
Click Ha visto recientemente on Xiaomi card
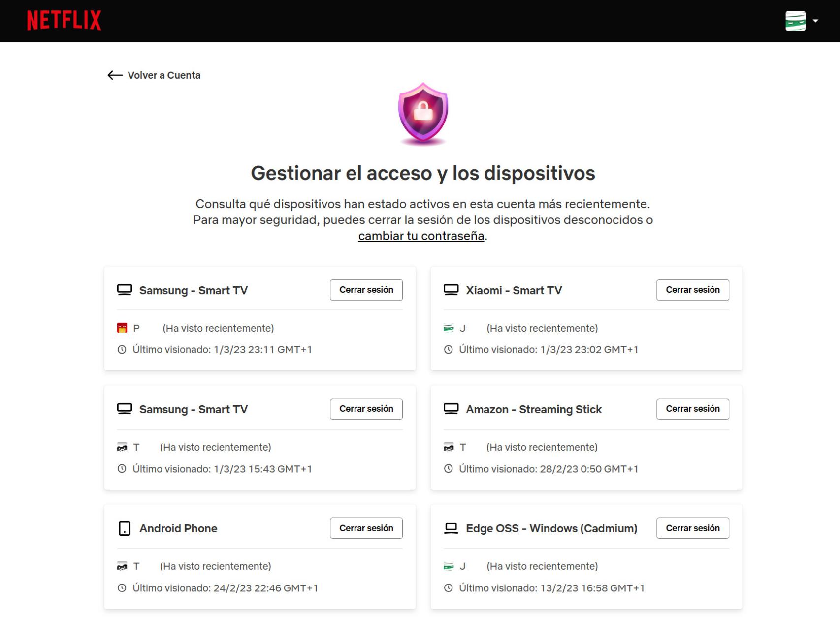[x=542, y=328]
